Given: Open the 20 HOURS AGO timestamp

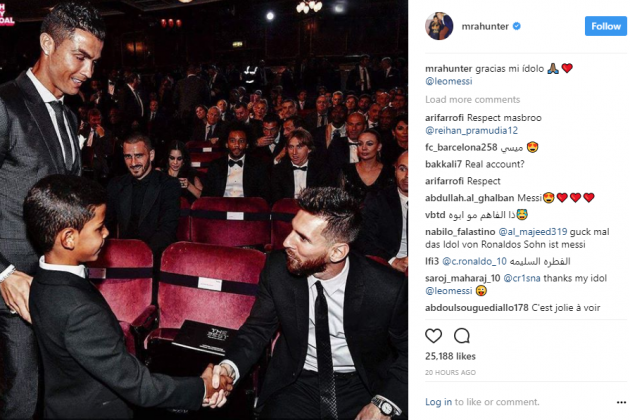Looking at the screenshot, I should [450, 373].
